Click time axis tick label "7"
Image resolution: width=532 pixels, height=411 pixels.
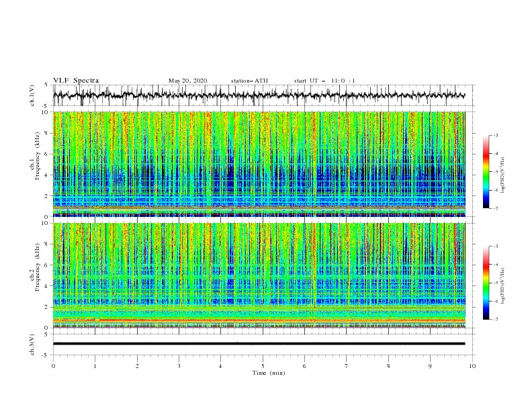[347, 366]
